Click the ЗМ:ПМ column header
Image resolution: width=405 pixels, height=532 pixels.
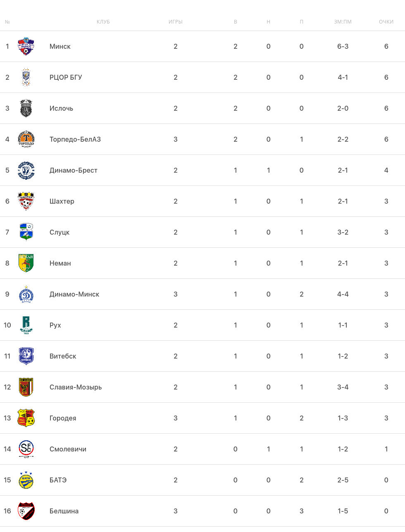(343, 22)
